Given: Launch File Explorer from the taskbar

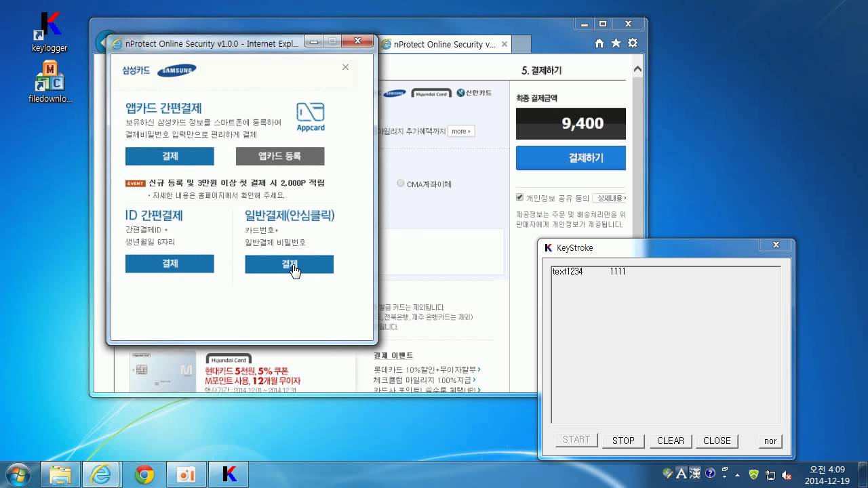Looking at the screenshot, I should [60, 474].
